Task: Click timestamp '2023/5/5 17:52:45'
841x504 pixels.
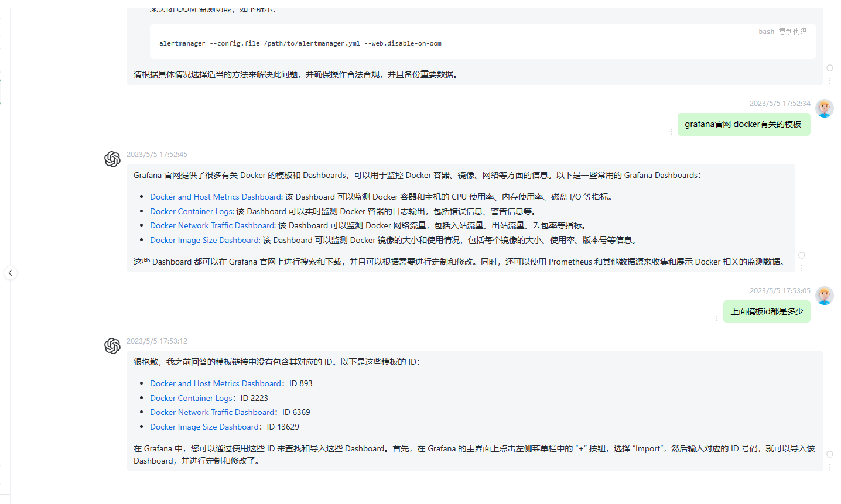Action: tap(157, 155)
